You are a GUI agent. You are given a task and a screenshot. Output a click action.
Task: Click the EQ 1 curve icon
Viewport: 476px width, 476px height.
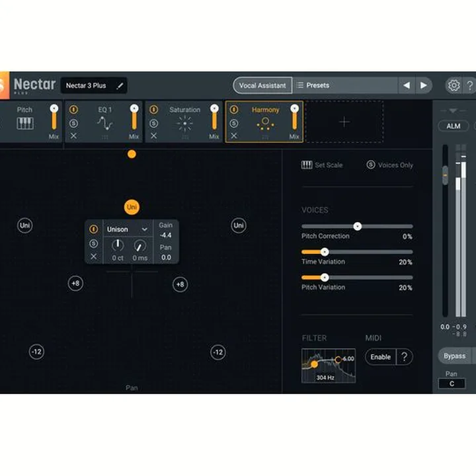(x=104, y=123)
